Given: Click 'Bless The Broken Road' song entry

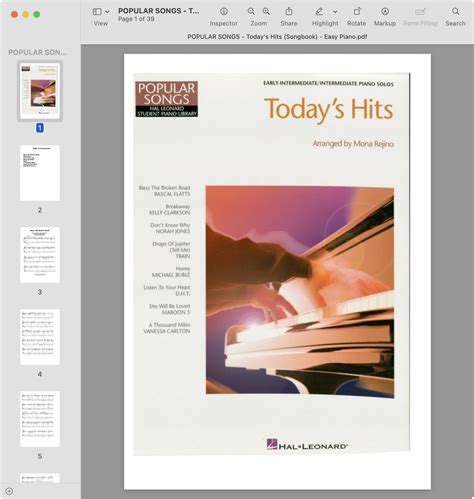Looking at the screenshot, I should [x=164, y=188].
